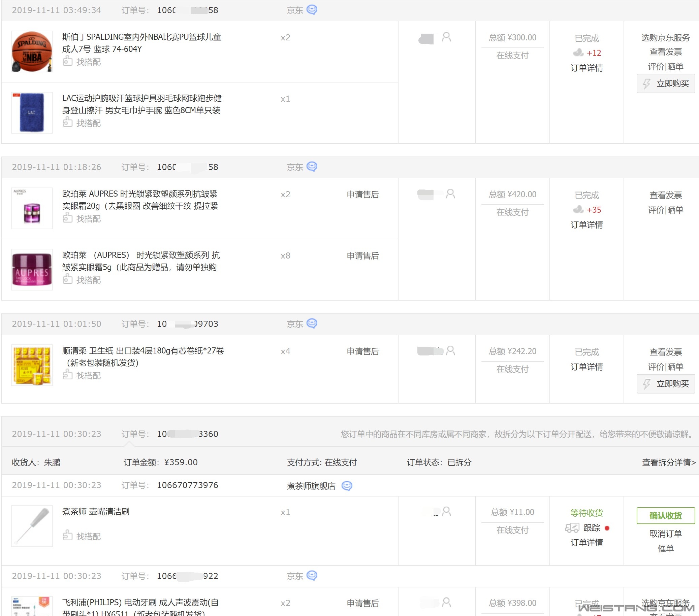
Task: Open JD chat icon for the 01:01:50 order
Action: pyautogui.click(x=312, y=323)
